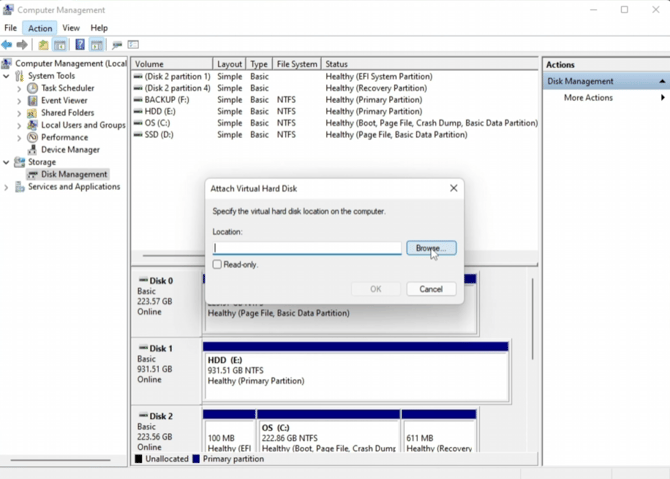Click the Up one level folder icon
This screenshot has height=479, width=670.
[43, 45]
